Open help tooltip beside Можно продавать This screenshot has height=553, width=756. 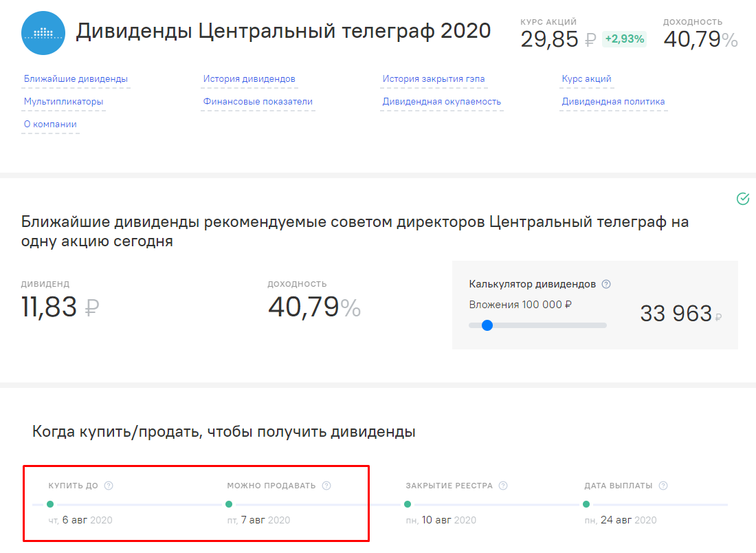(324, 485)
